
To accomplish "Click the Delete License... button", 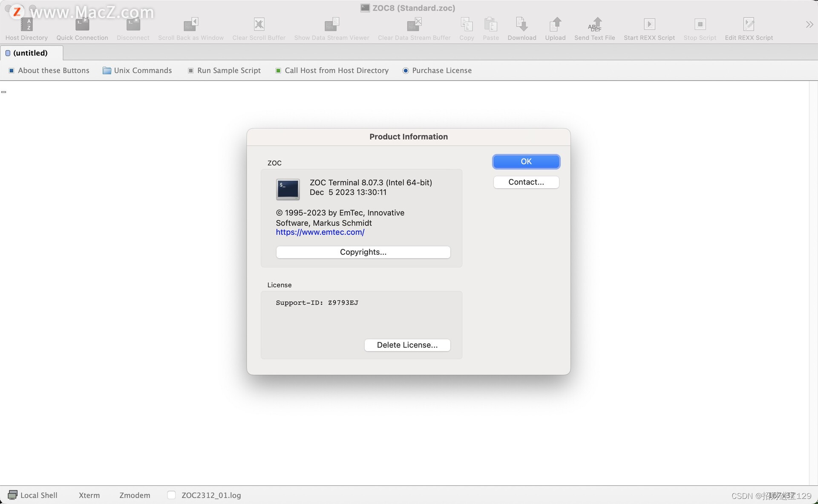I will pyautogui.click(x=407, y=345).
